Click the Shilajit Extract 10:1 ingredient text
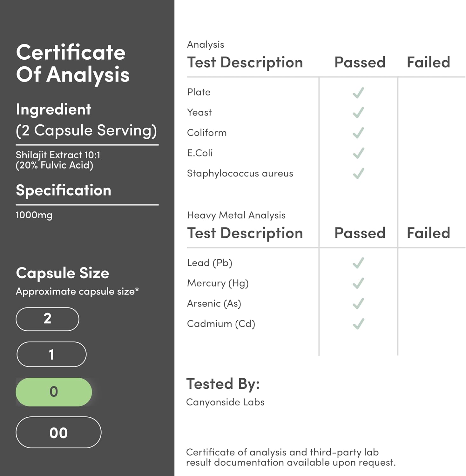Viewport: 466px width, 476px height. pos(58,155)
